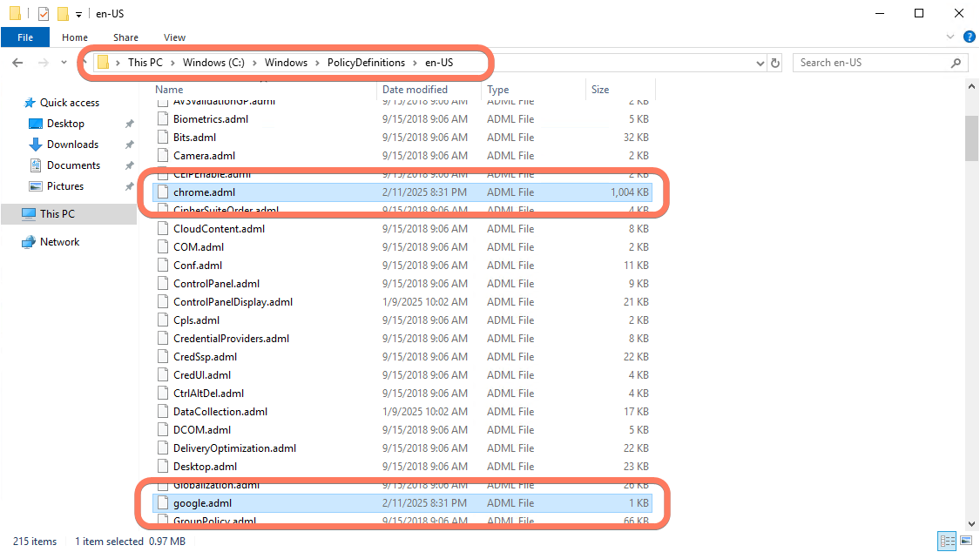Sort files by Date modified column
The width and height of the screenshot is (980, 552).
[x=415, y=90]
